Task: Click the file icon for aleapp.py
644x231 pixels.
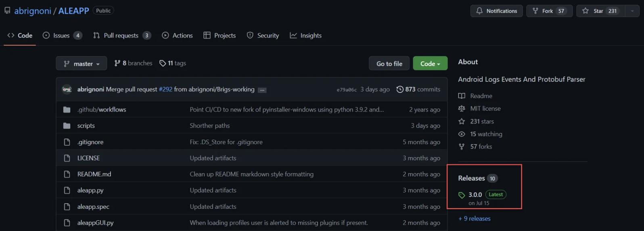Action: [67, 190]
